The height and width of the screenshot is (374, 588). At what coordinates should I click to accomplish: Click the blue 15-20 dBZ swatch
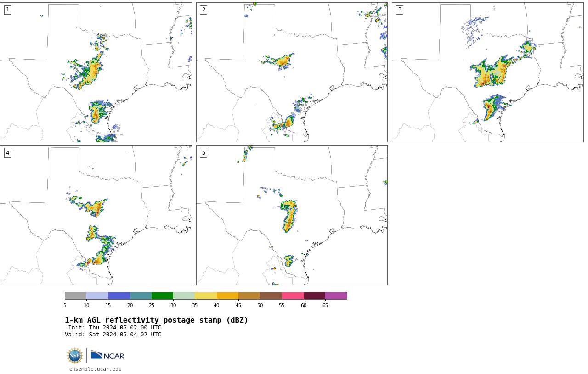(119, 296)
